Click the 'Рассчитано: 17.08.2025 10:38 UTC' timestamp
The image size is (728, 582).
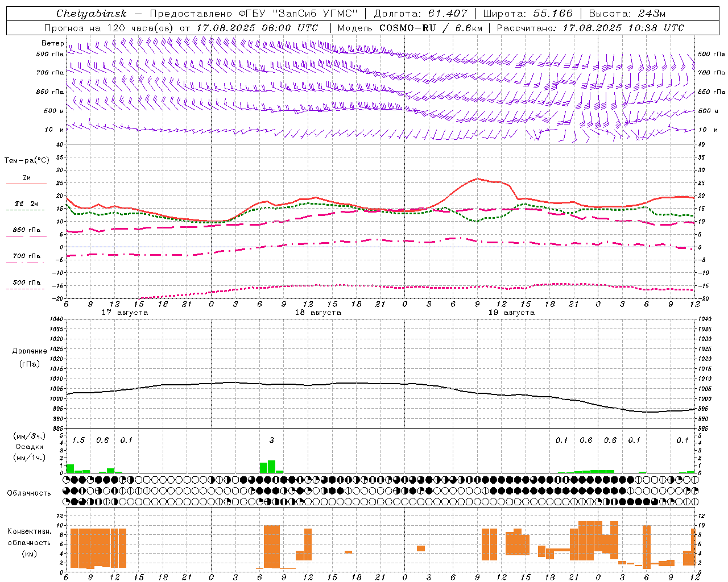590,28
